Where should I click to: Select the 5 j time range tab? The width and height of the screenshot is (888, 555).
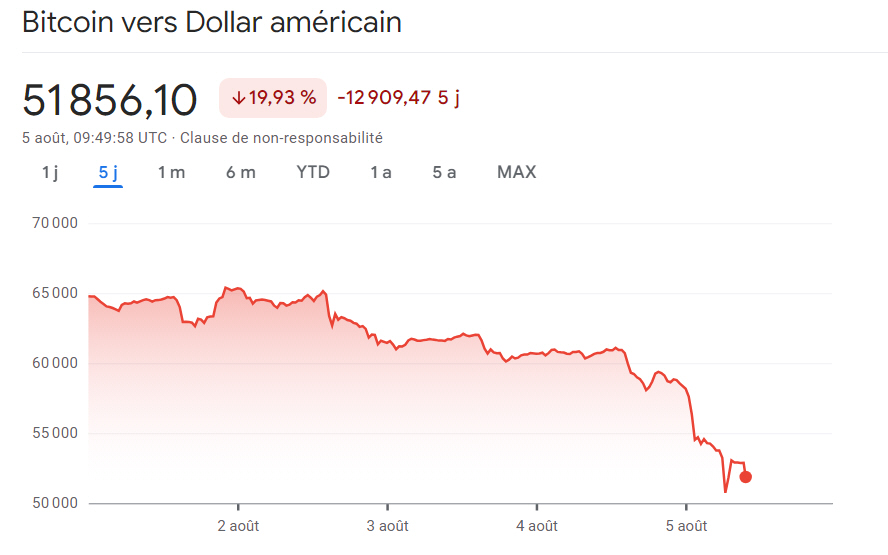point(108,172)
